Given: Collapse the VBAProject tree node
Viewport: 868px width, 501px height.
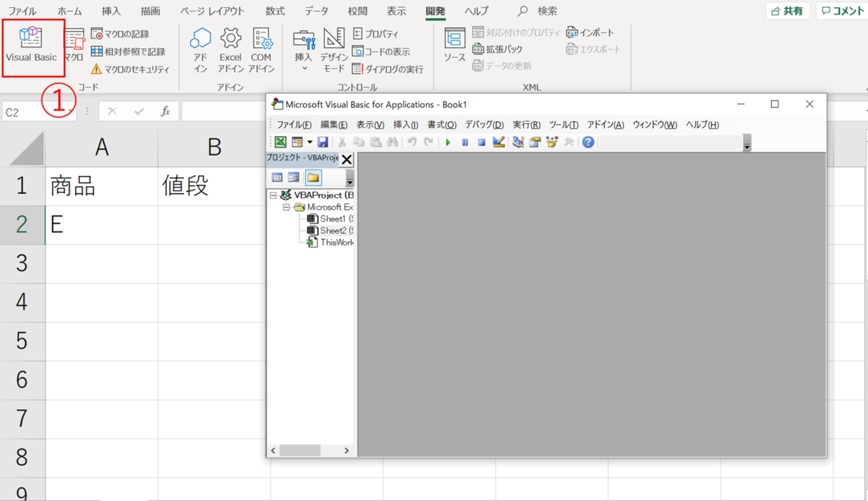Looking at the screenshot, I should click(x=273, y=195).
